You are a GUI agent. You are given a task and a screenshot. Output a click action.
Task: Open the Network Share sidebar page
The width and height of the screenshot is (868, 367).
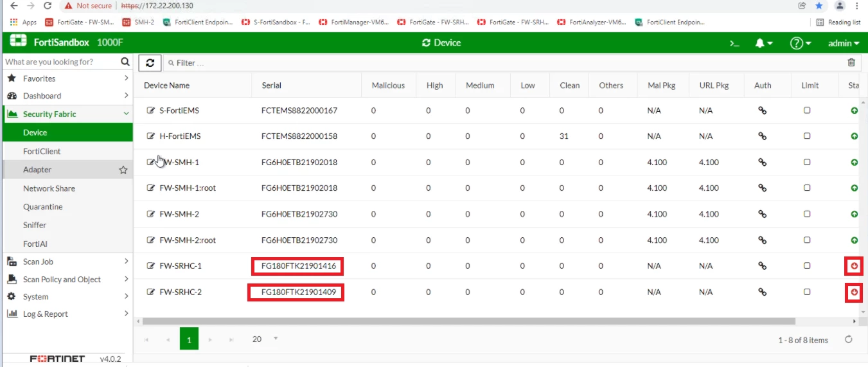click(67, 188)
